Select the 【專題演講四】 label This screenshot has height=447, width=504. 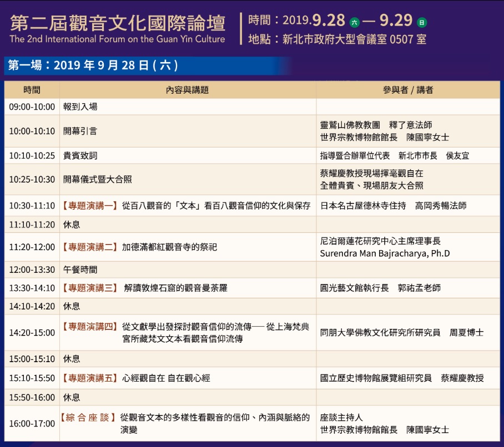(x=90, y=327)
